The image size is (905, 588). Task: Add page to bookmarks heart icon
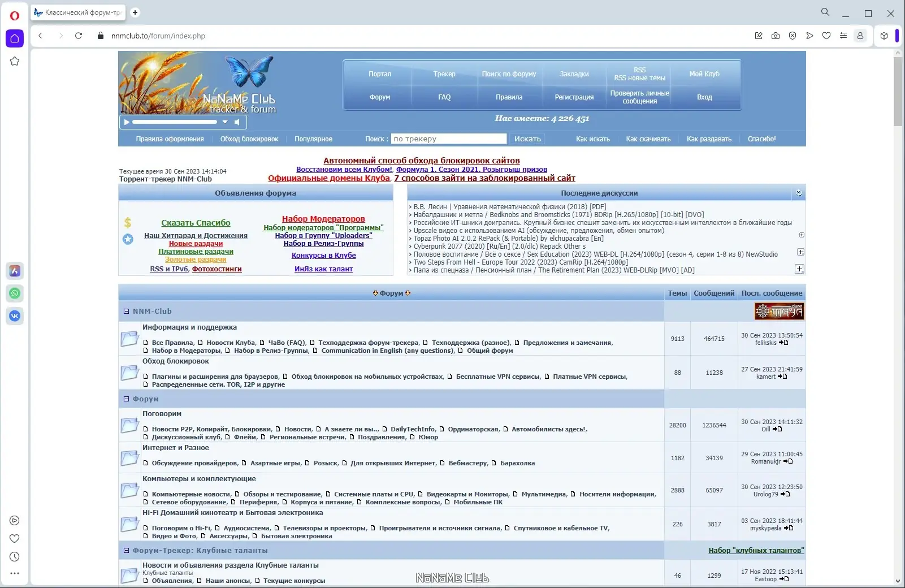(826, 36)
